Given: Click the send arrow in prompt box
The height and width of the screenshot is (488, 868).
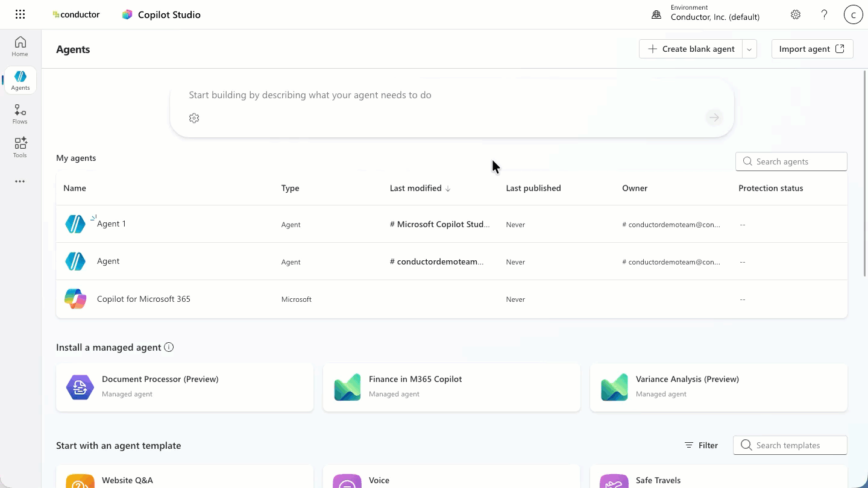Looking at the screenshot, I should click(x=714, y=117).
